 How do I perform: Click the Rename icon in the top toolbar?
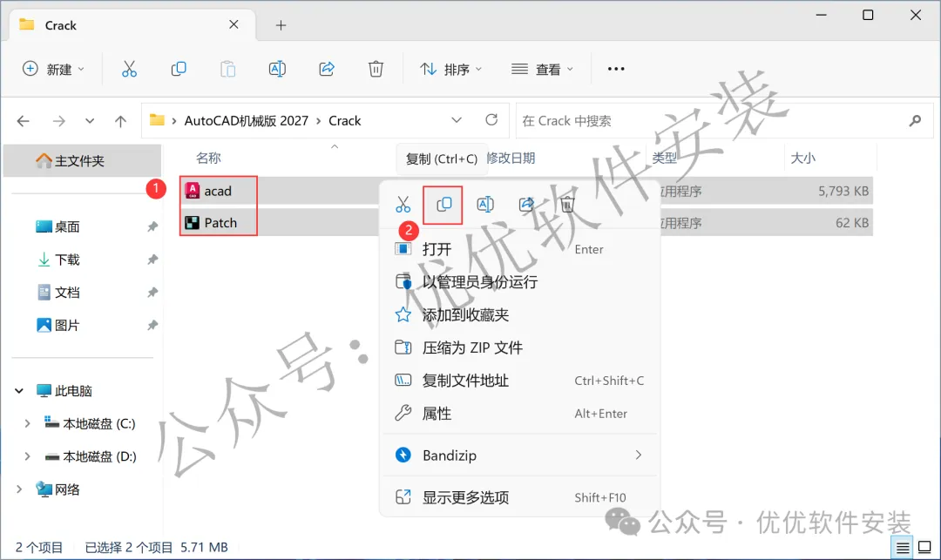pyautogui.click(x=277, y=69)
